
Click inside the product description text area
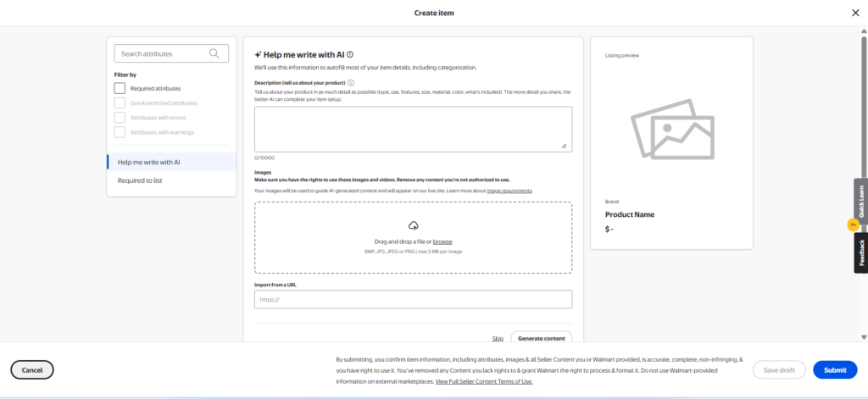(413, 130)
